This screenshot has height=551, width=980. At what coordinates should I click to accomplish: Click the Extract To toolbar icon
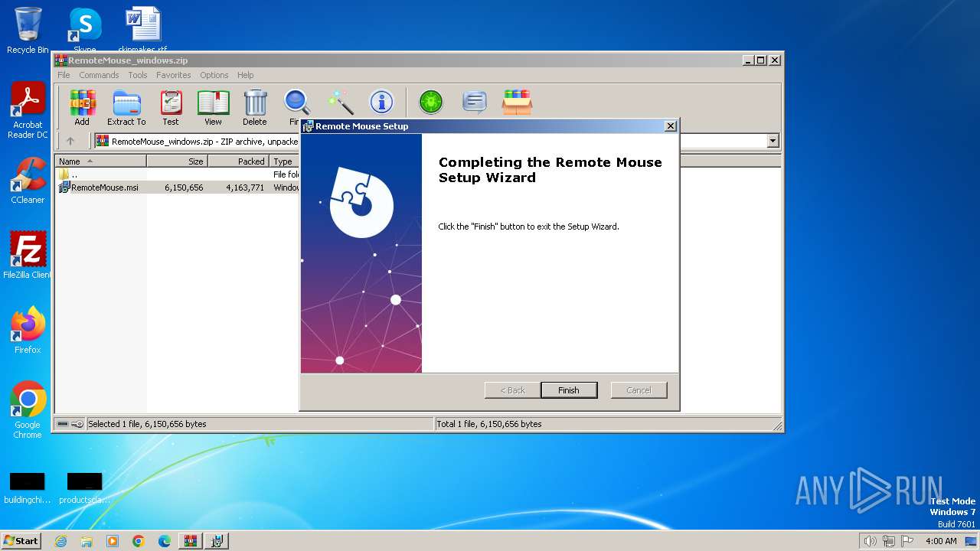click(x=126, y=107)
